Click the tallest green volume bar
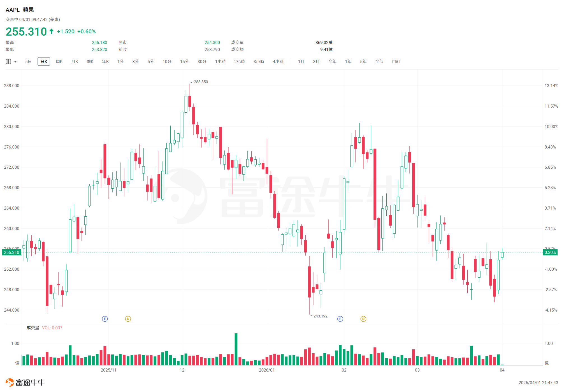 coord(236,349)
